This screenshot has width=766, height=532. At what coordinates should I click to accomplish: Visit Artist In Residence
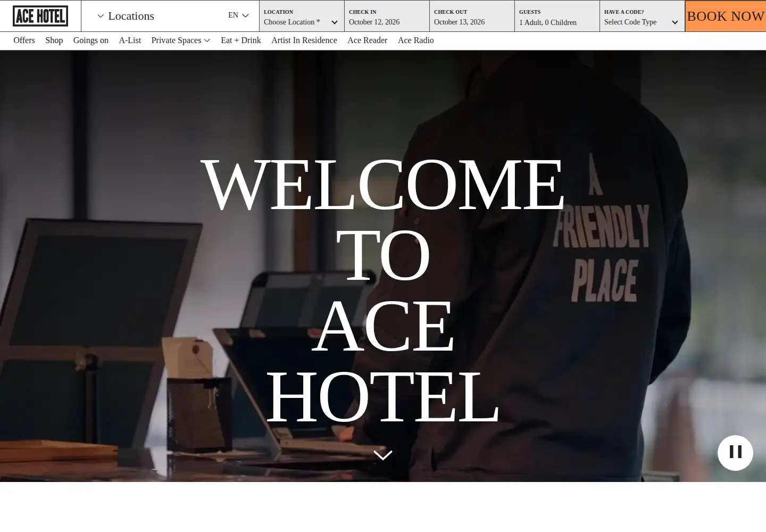pyautogui.click(x=304, y=40)
